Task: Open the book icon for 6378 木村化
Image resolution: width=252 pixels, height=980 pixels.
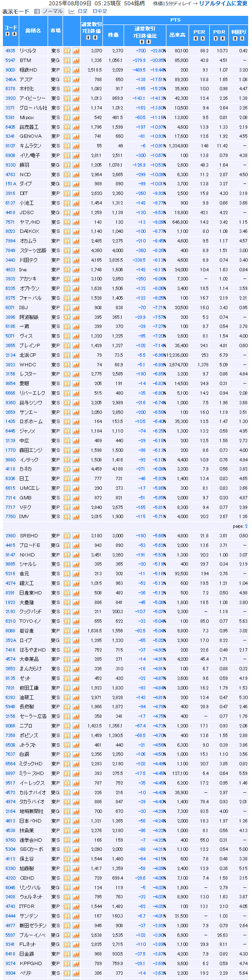Action: pyautogui.click(x=67, y=89)
